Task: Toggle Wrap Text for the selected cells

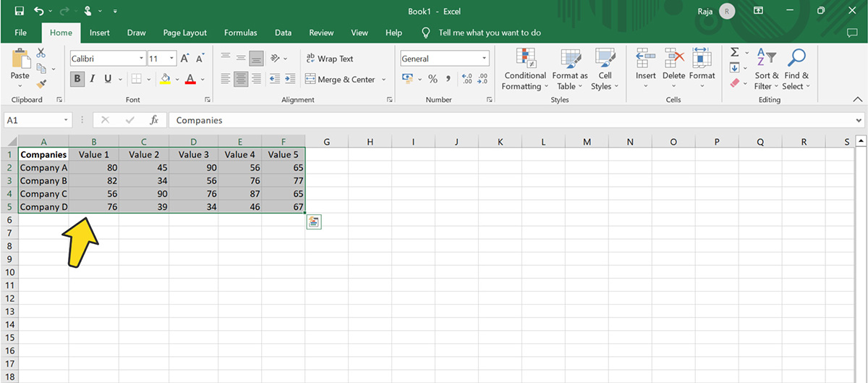Action: coord(330,59)
